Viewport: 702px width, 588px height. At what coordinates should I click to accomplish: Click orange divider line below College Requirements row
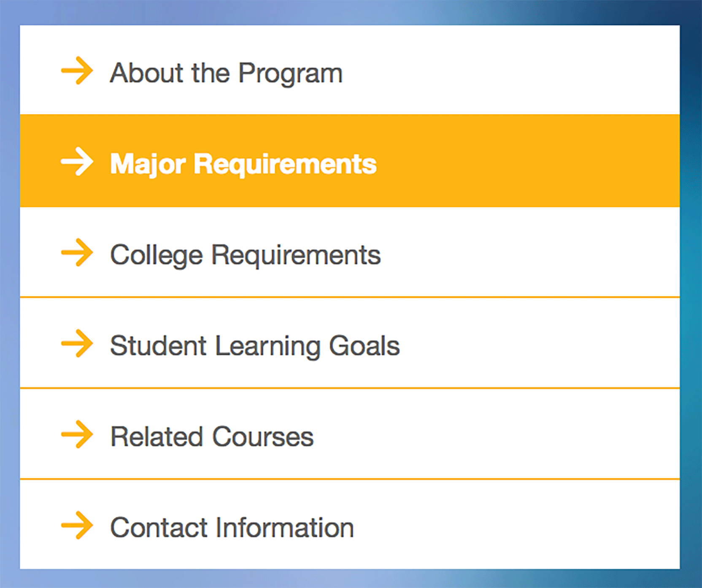tap(350, 297)
